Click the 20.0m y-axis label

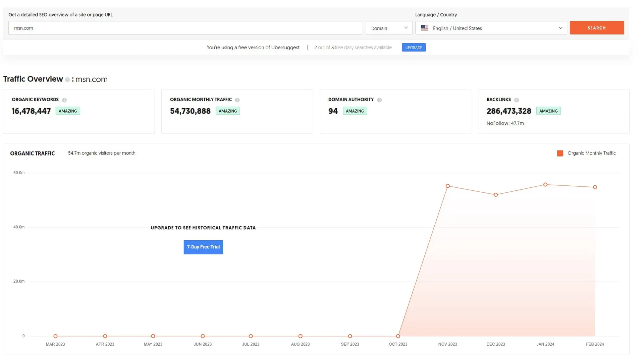(19, 282)
